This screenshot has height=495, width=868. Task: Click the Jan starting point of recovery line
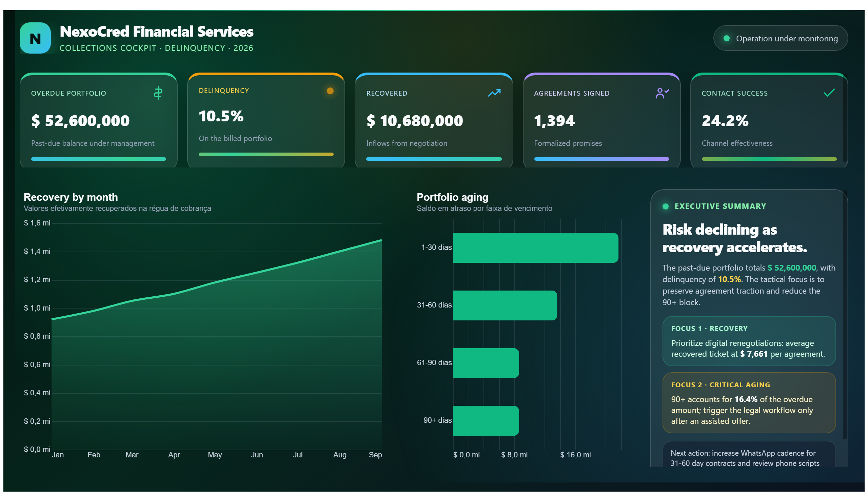(52, 319)
